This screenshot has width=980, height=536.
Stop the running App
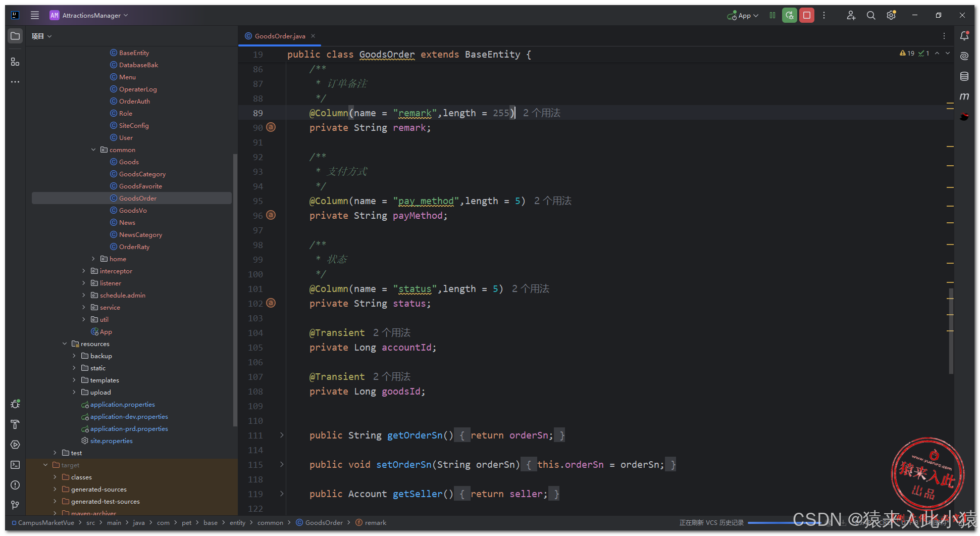coord(807,15)
